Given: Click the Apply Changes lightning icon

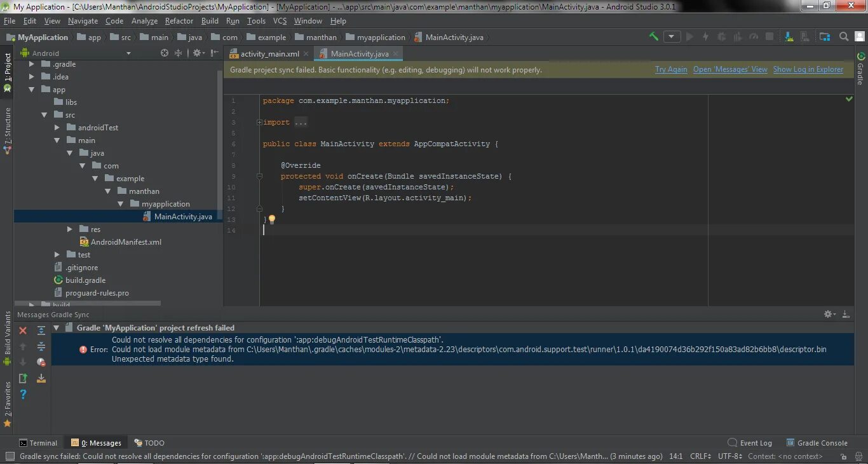Looking at the screenshot, I should pos(705,37).
